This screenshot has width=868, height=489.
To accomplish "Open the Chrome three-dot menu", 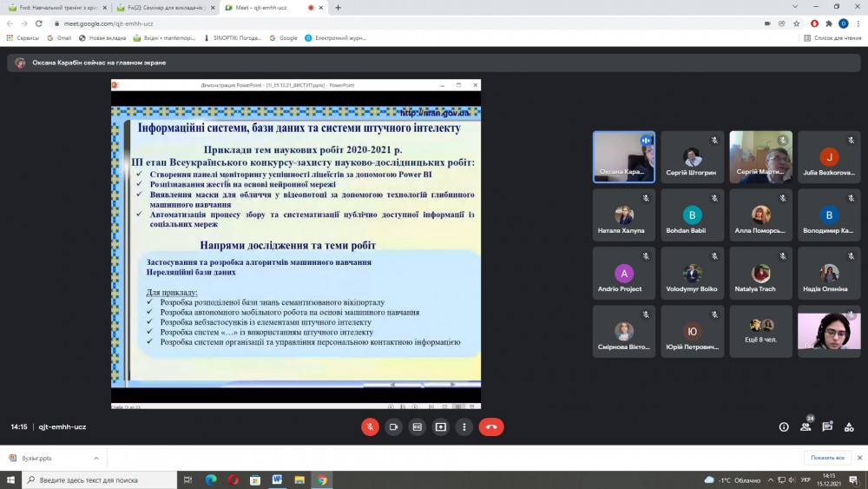I will click(858, 23).
